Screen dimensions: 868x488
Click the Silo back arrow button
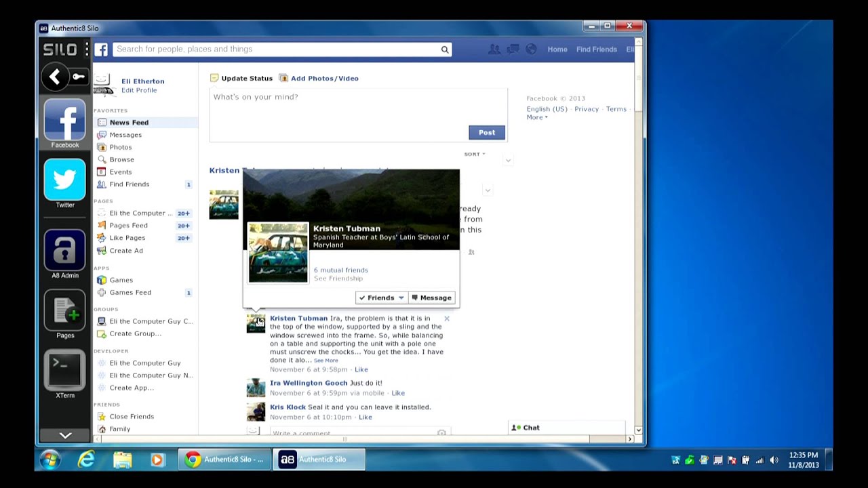(54, 77)
